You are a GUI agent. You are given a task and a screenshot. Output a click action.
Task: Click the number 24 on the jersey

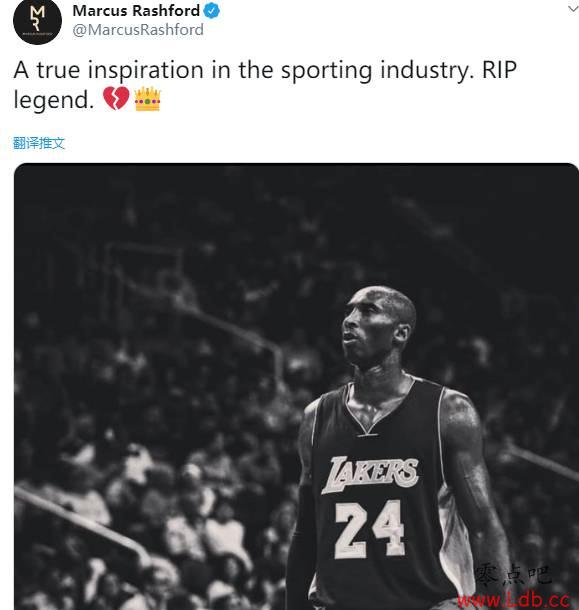(x=370, y=529)
